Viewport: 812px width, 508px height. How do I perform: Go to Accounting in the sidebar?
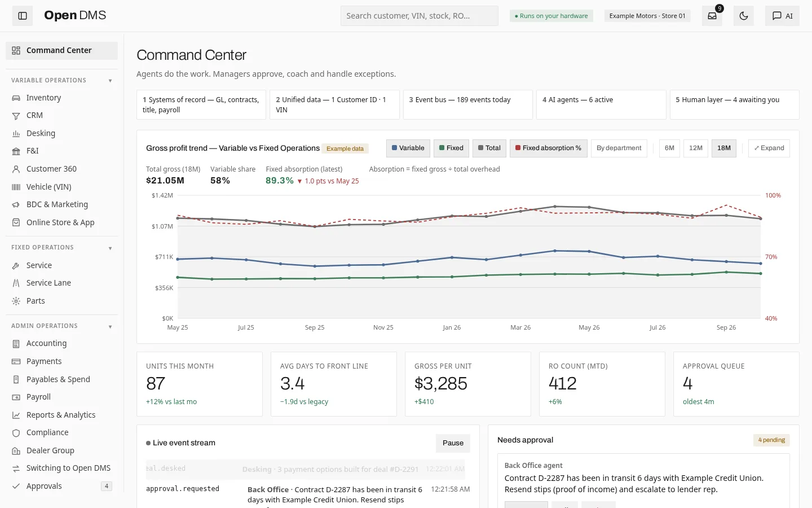[x=61, y=343]
